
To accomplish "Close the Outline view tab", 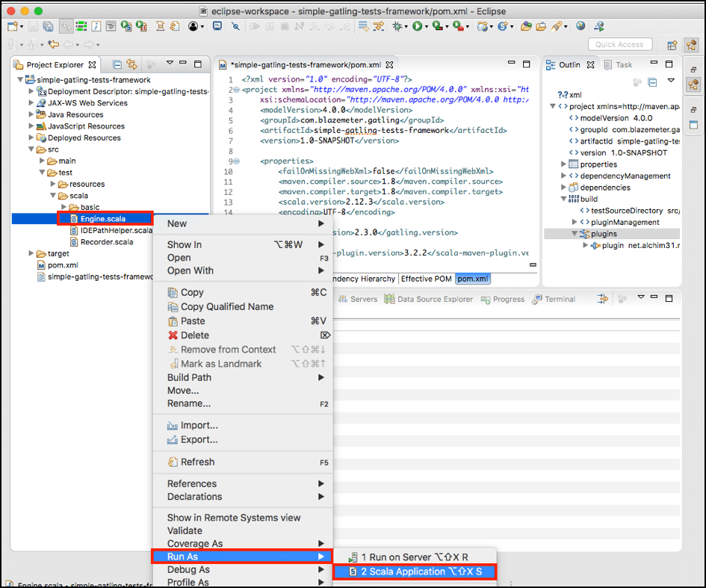I will (591, 65).
